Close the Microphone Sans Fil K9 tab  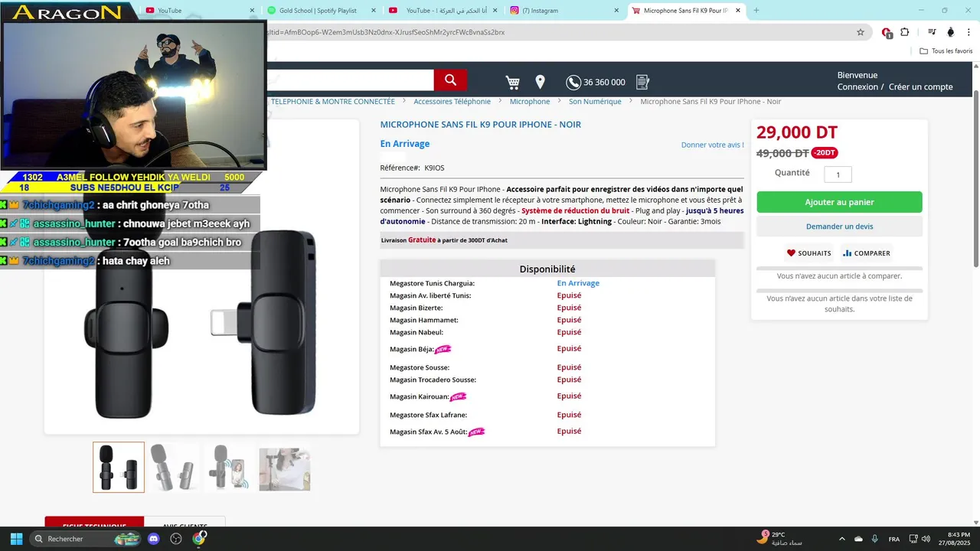[740, 11]
